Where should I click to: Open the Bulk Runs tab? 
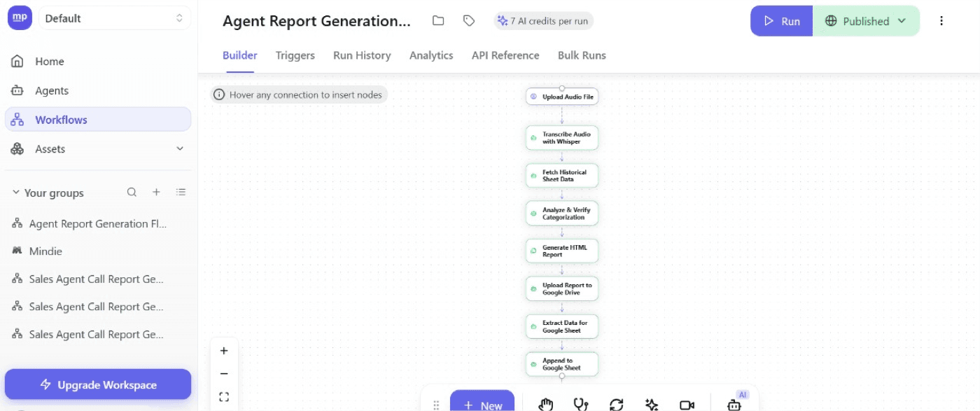[x=582, y=55]
